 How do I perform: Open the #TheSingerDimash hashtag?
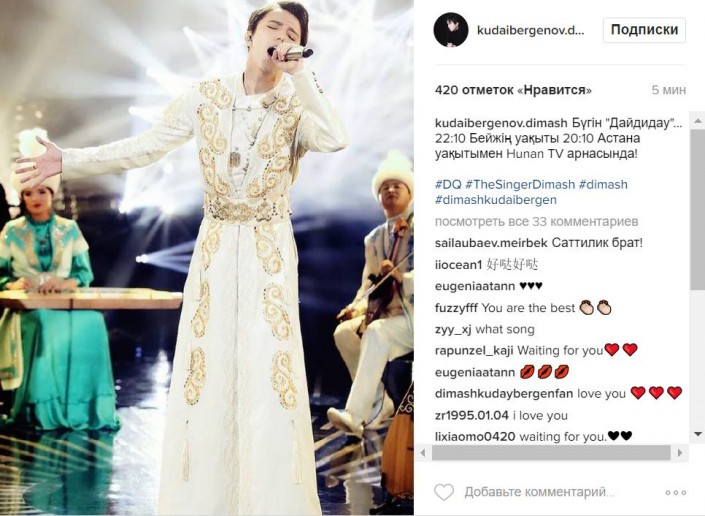(x=520, y=184)
